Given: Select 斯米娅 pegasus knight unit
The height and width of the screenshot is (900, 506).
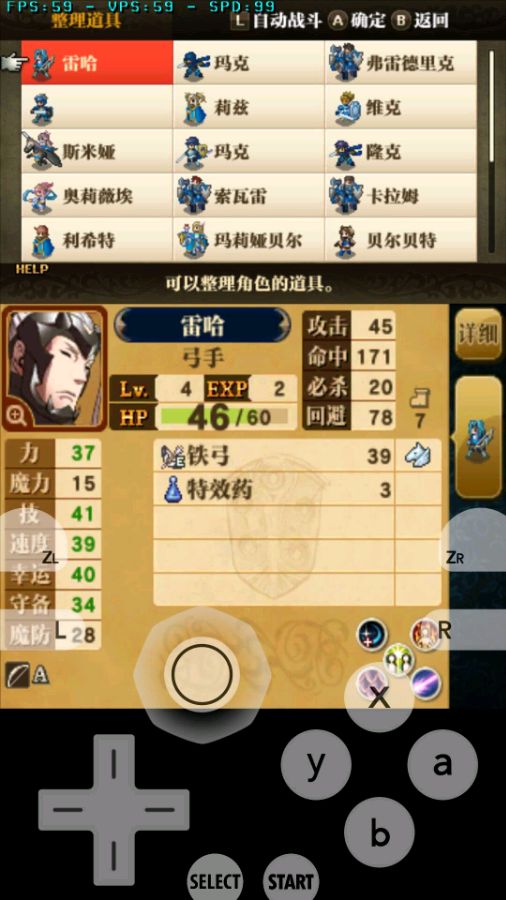Looking at the screenshot, I should [x=97, y=152].
